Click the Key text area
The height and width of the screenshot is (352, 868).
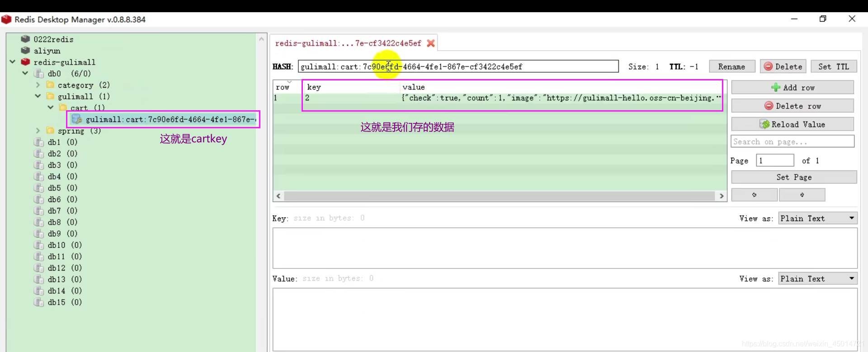click(565, 248)
